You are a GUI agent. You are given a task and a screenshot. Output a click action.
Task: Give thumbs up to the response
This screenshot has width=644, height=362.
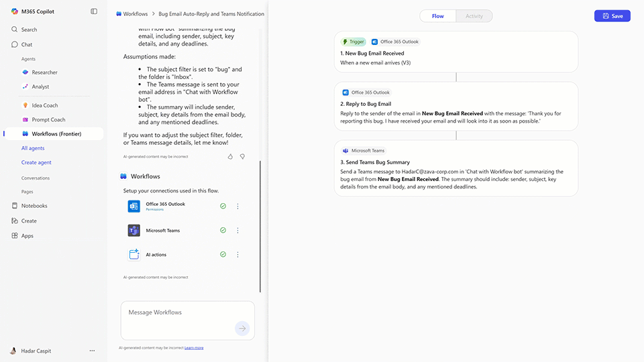coord(230,156)
